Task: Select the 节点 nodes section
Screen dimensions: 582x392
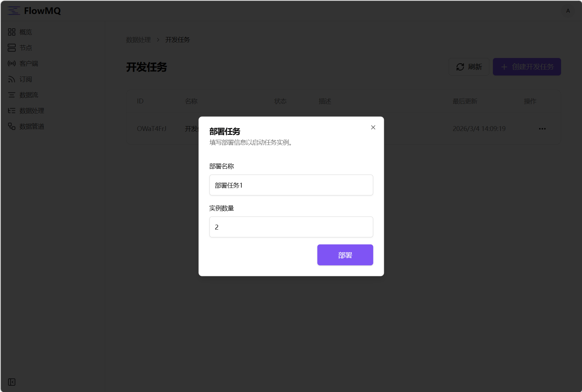Action: click(25, 48)
